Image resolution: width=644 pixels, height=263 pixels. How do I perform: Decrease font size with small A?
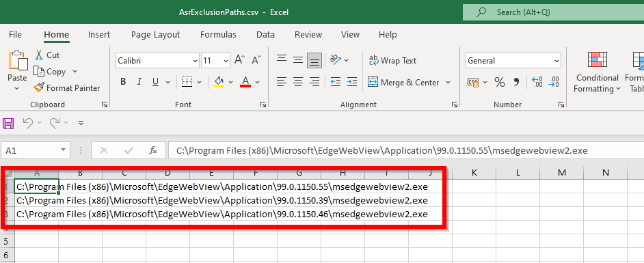pos(256,60)
